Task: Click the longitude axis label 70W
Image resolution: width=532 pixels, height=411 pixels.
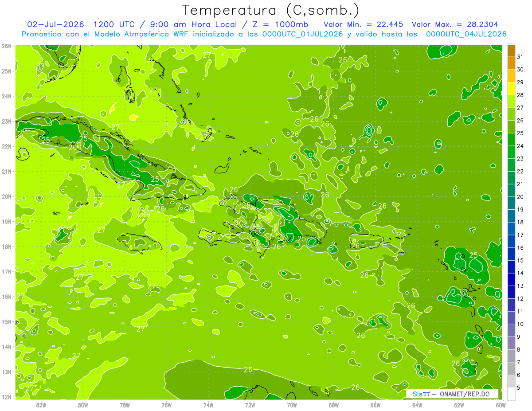Action: [x=292, y=405]
